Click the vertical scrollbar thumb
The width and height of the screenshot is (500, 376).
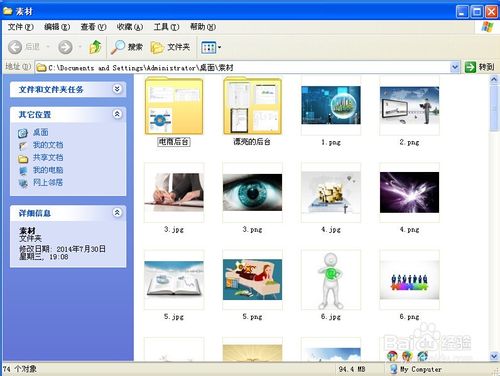click(x=494, y=108)
